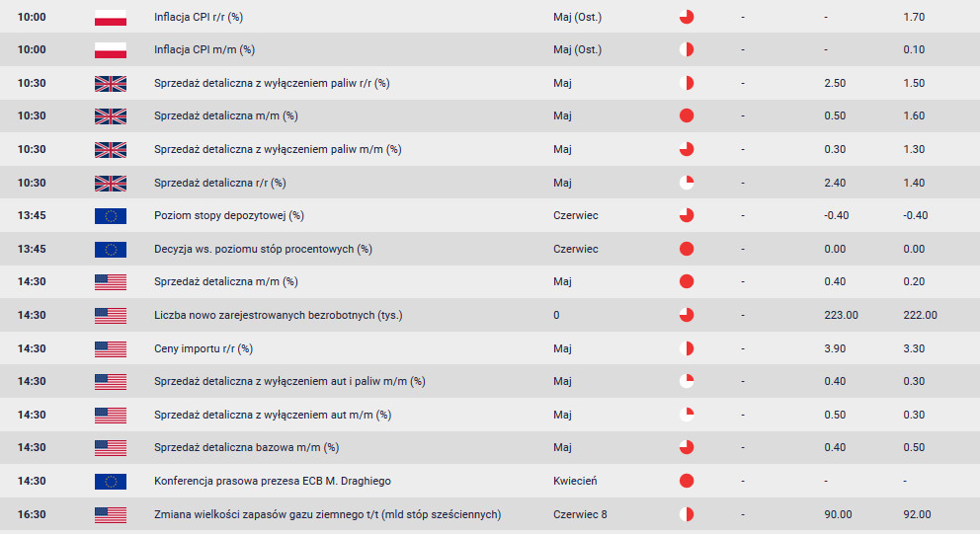Click importance pie icon for Inflacja CPI m/m
The width and height of the screenshot is (980, 534).
tap(687, 50)
